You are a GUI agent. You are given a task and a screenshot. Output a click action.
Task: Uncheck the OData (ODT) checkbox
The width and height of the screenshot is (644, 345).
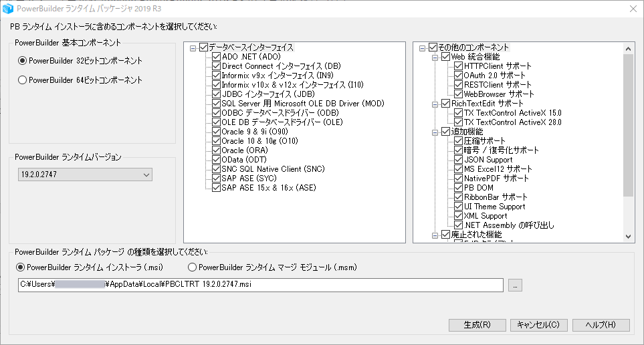tap(216, 160)
